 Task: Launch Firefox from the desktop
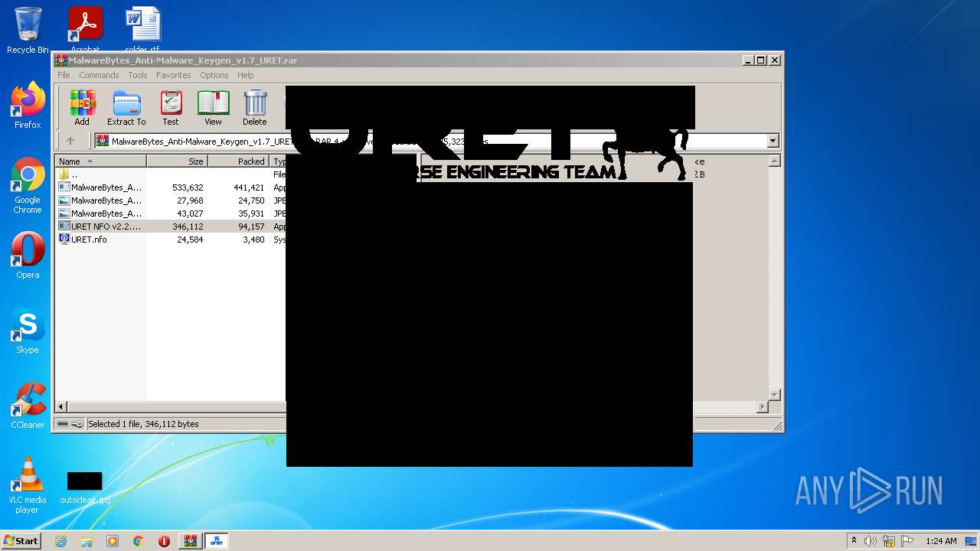pos(28,106)
